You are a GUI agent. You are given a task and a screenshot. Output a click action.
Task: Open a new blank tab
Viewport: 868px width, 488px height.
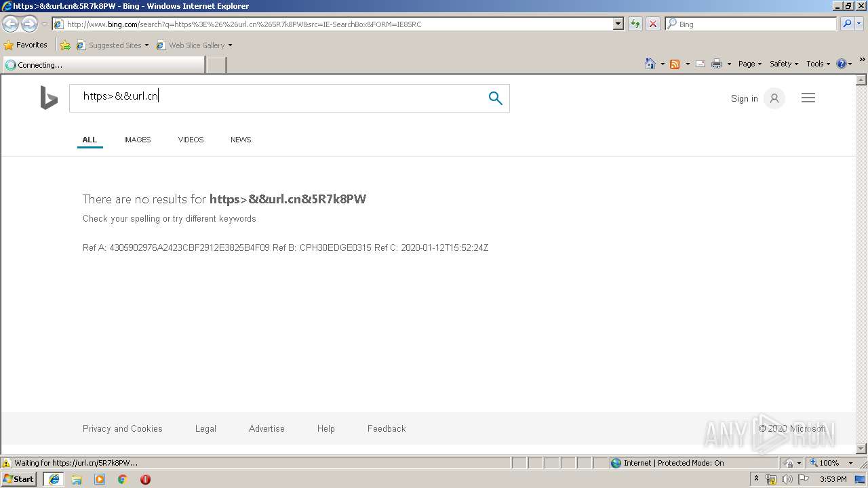216,65
